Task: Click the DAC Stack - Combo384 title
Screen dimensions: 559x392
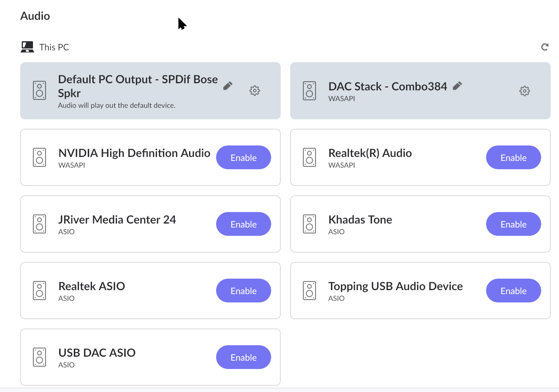Action: (x=388, y=86)
